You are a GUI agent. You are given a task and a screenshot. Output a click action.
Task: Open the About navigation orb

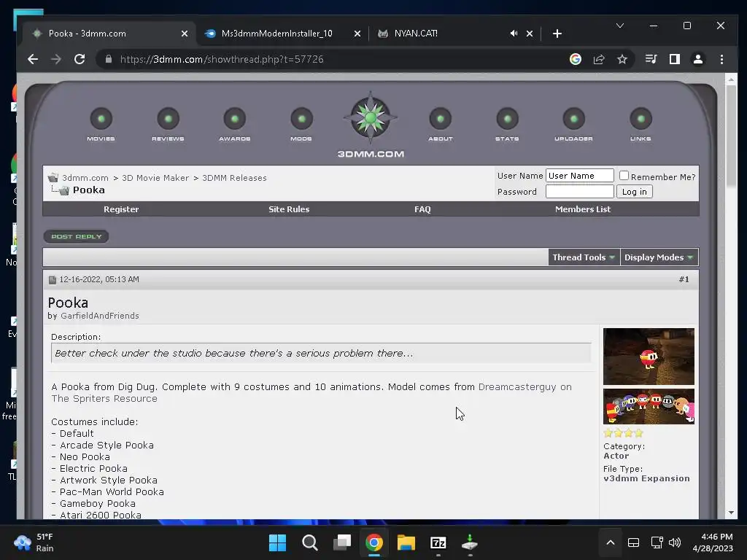pyautogui.click(x=440, y=119)
